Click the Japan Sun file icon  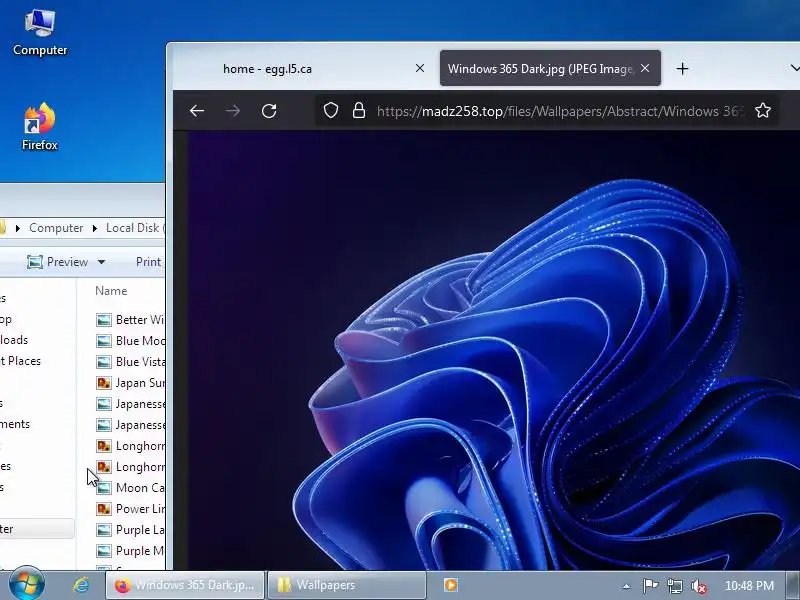pyautogui.click(x=104, y=383)
